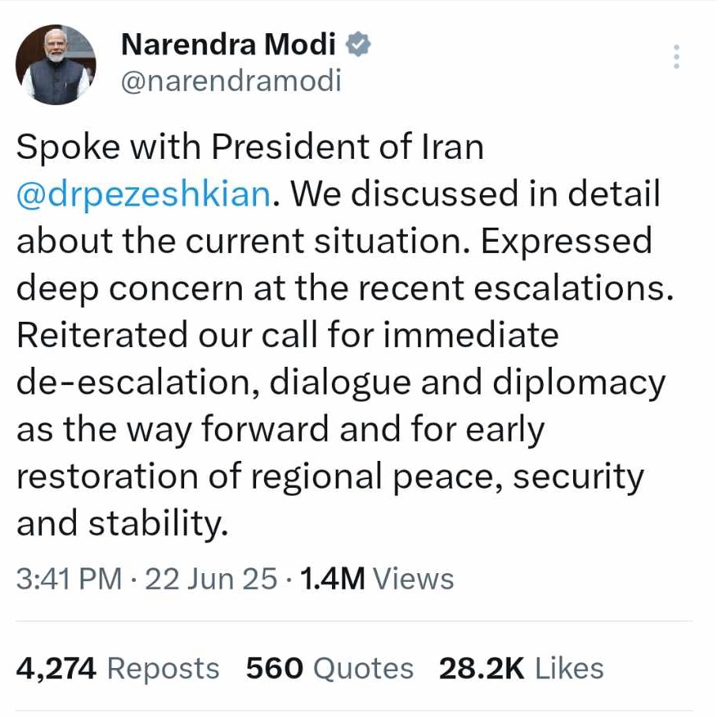Click the text "Reiterated our call for immediate"
The image size is (728, 717).
pyautogui.click(x=288, y=336)
